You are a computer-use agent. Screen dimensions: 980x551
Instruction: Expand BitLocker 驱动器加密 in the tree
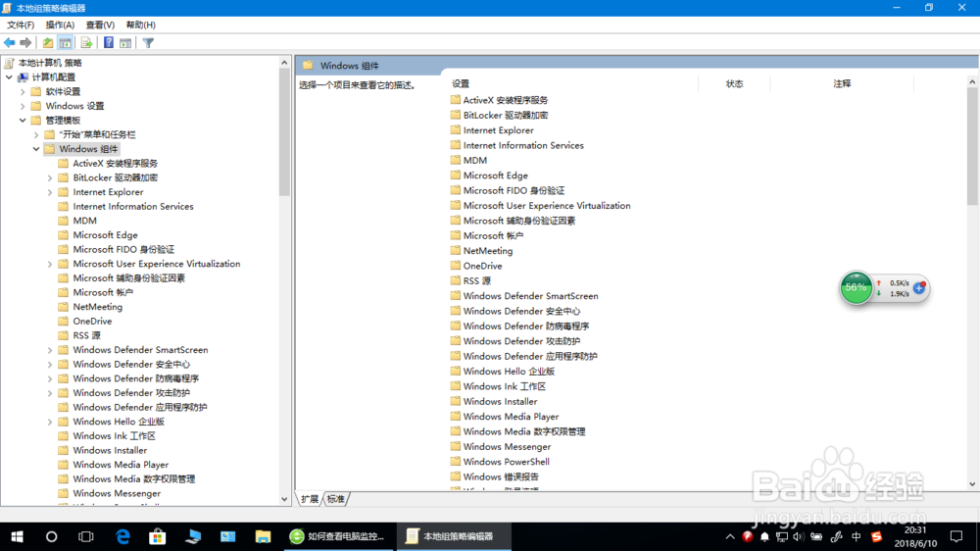click(50, 177)
